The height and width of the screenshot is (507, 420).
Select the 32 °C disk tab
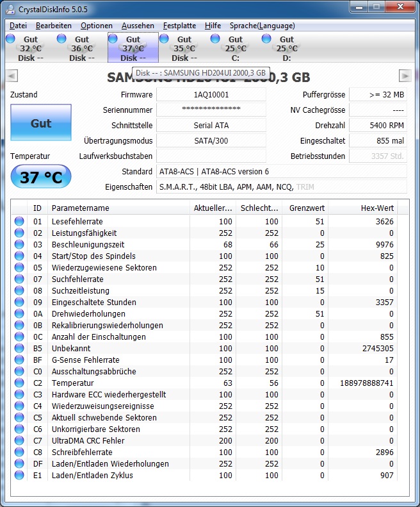coord(30,48)
